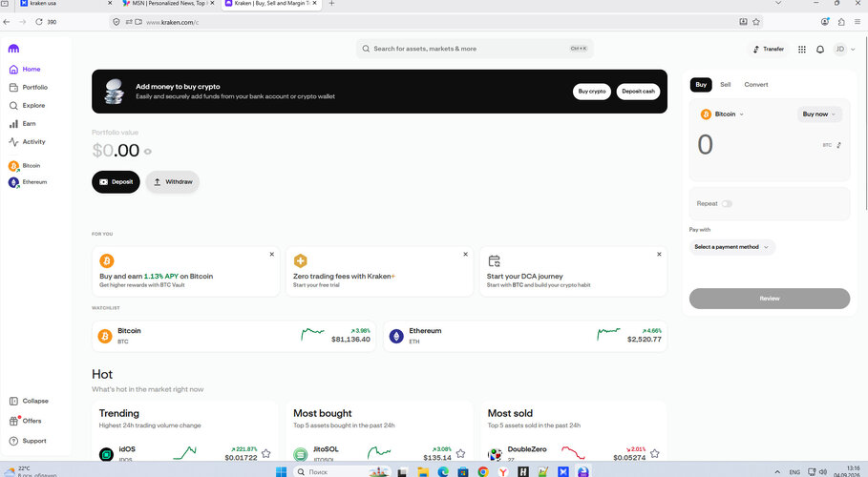Click the black Deposit button

[x=116, y=182]
